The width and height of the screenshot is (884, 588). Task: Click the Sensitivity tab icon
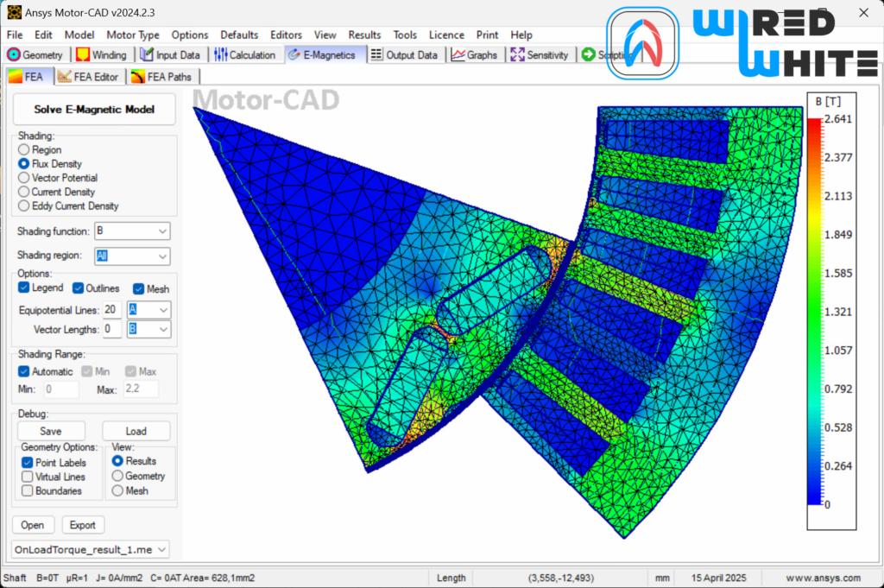(x=517, y=54)
